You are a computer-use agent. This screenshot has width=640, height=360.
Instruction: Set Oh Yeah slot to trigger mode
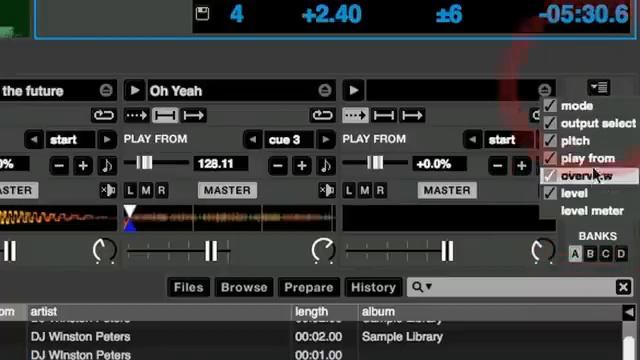pyautogui.click(x=136, y=116)
